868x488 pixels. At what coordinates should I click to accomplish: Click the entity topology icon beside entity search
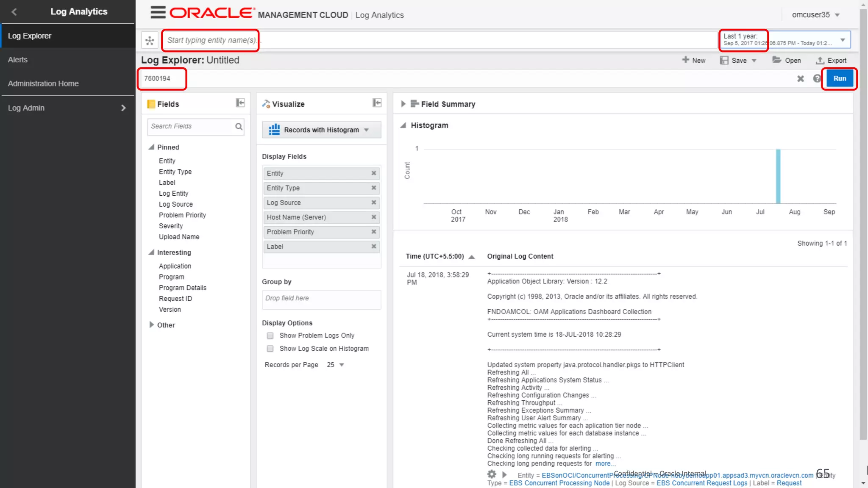pos(150,41)
